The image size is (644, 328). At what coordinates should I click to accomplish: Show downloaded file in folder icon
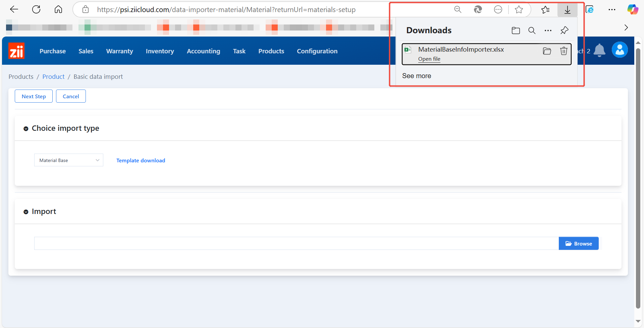[547, 51]
